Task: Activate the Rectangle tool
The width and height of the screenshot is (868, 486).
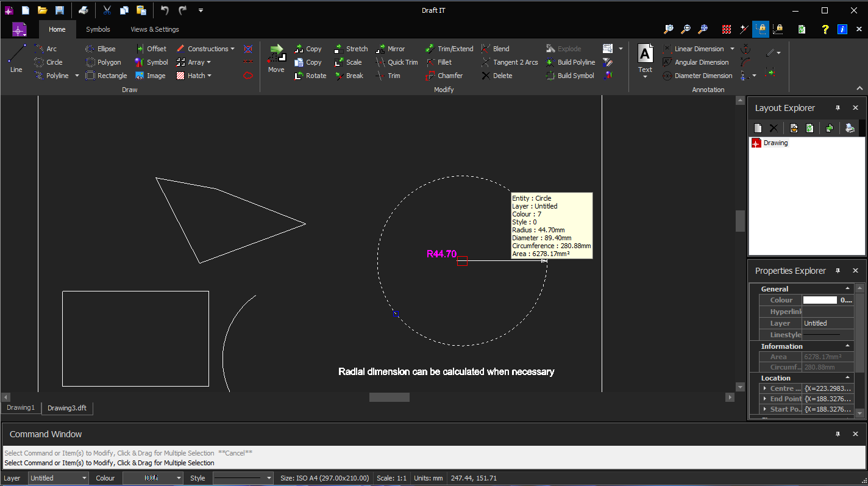Action: pyautogui.click(x=106, y=76)
